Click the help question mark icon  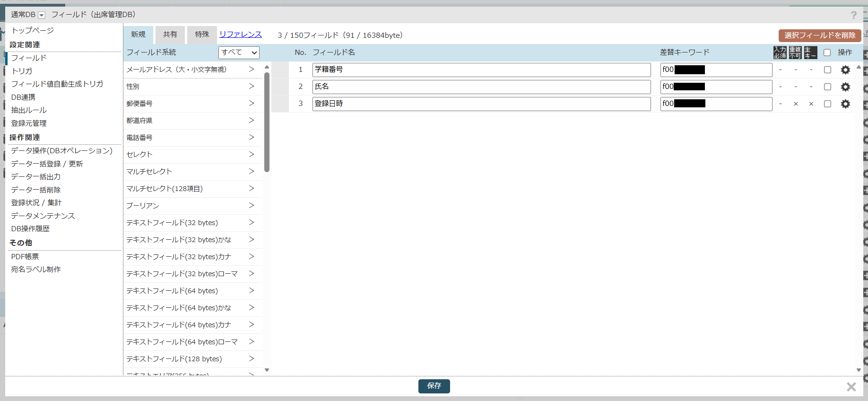pos(853,15)
